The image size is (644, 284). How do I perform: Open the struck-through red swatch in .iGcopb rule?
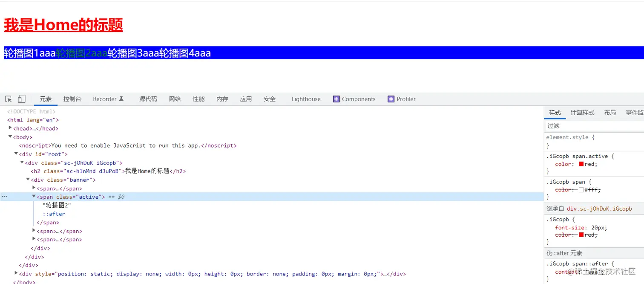point(581,235)
